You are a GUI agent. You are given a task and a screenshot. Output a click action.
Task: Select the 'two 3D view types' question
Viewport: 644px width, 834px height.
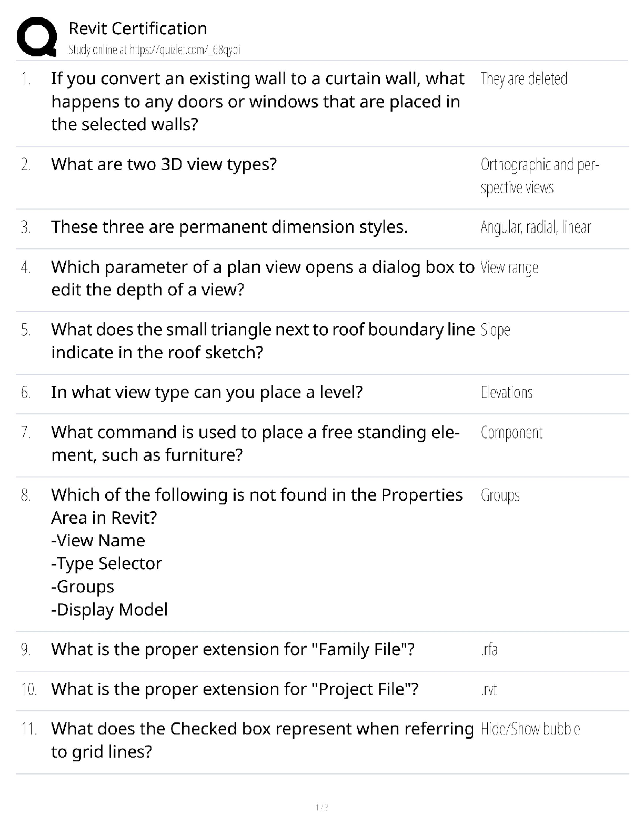[x=164, y=164]
